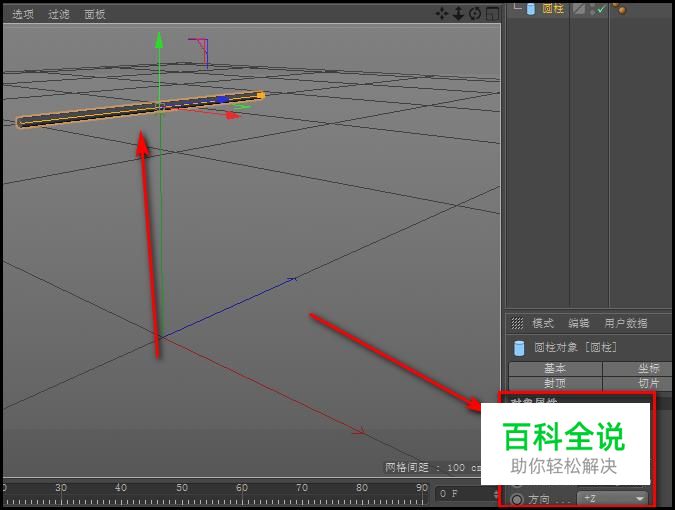Switch to the 切片 tab

pos(637,383)
